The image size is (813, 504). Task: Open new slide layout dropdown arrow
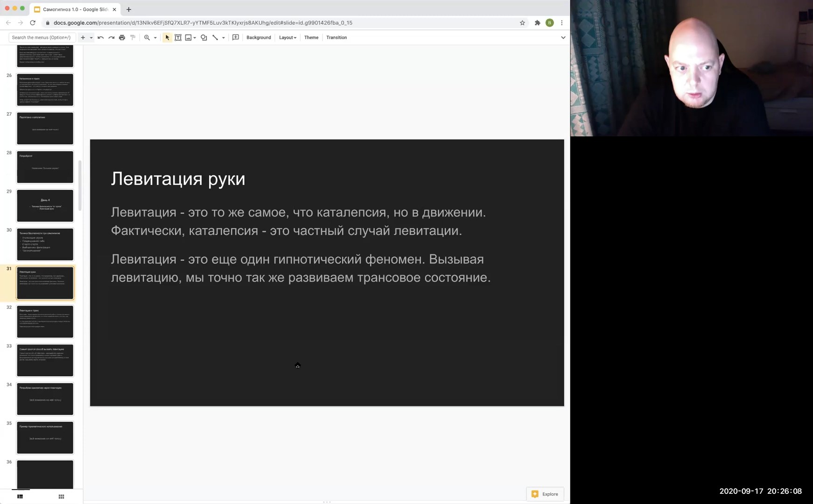[x=91, y=38]
